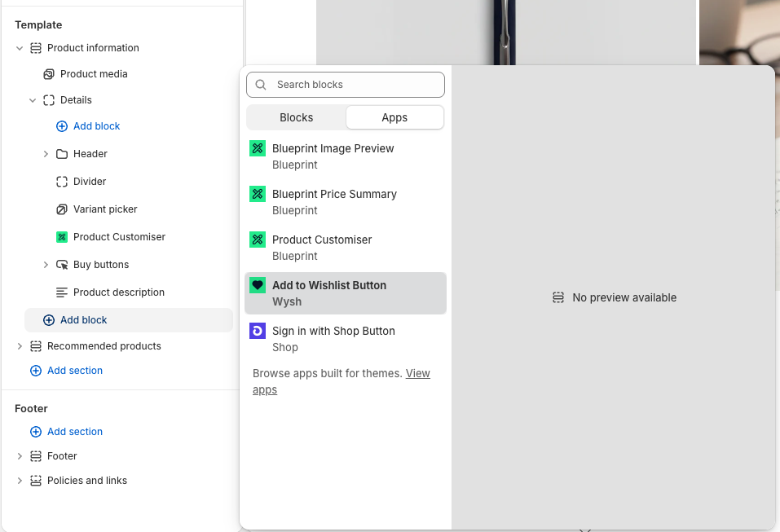Click the Product Customiser app icon in list

point(258,240)
